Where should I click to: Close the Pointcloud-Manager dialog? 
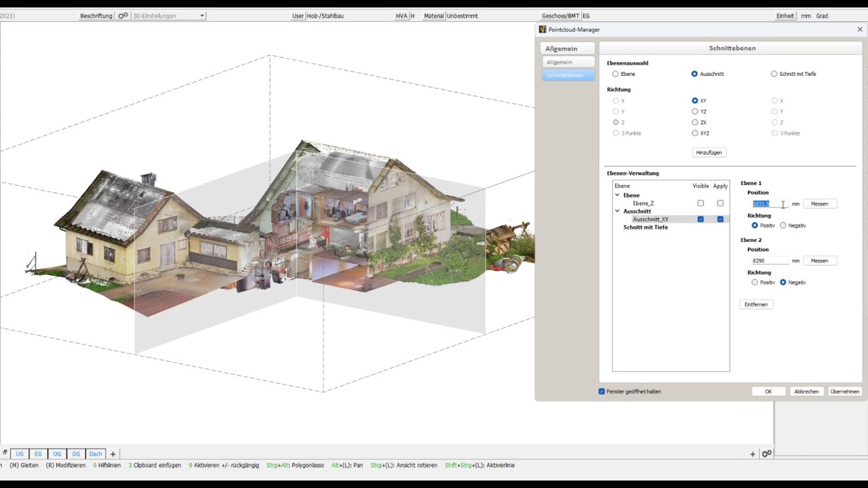pos(860,29)
